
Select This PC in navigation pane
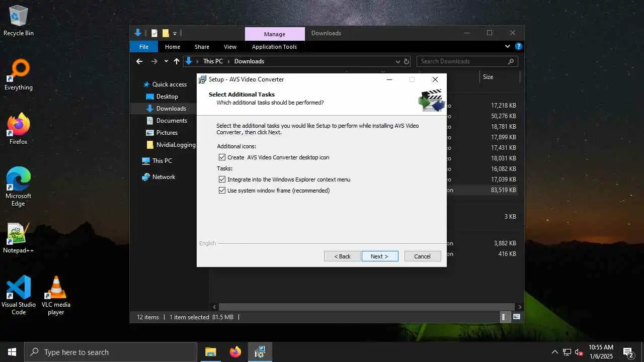tap(162, 161)
